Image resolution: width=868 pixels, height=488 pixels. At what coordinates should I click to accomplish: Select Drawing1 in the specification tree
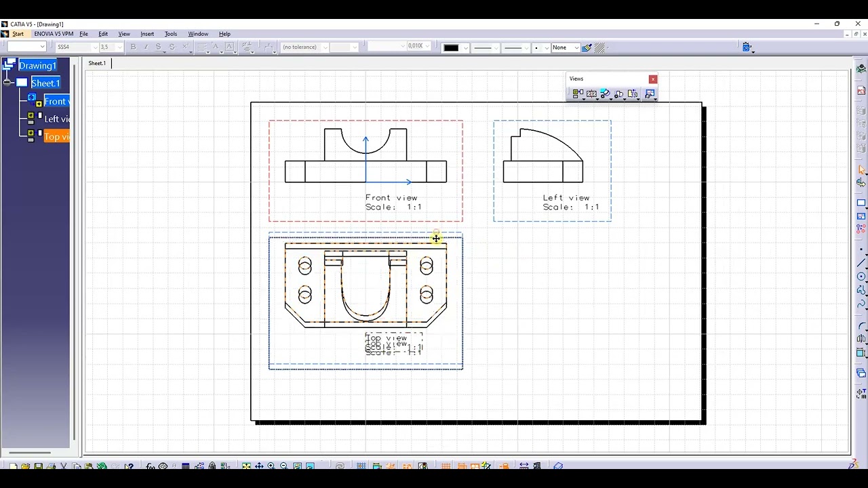tap(37, 66)
